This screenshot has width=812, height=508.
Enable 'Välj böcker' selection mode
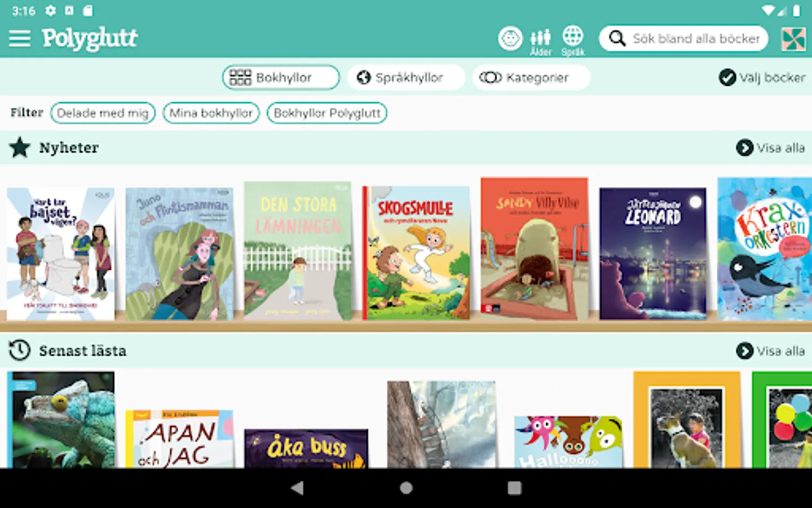[x=762, y=77]
